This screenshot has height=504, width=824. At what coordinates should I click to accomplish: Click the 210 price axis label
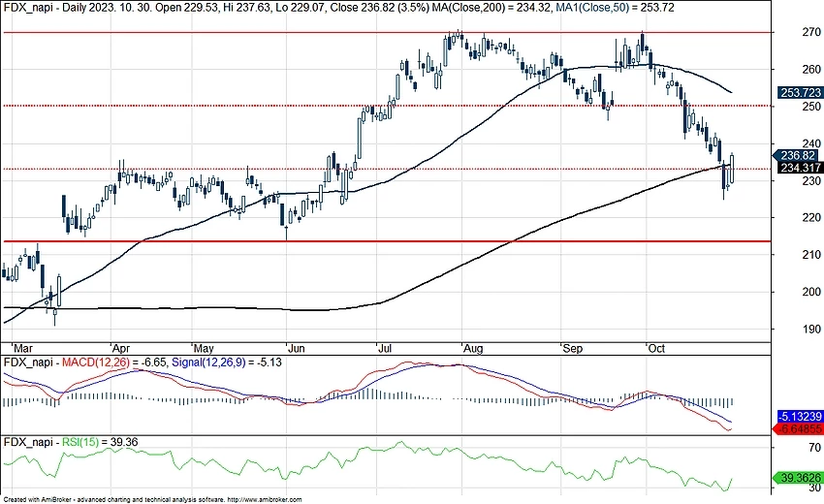point(811,255)
